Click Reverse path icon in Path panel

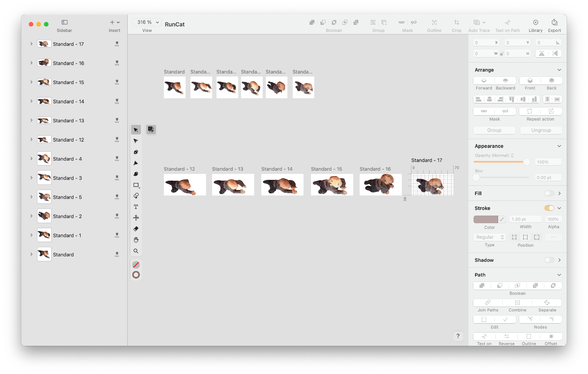(507, 337)
